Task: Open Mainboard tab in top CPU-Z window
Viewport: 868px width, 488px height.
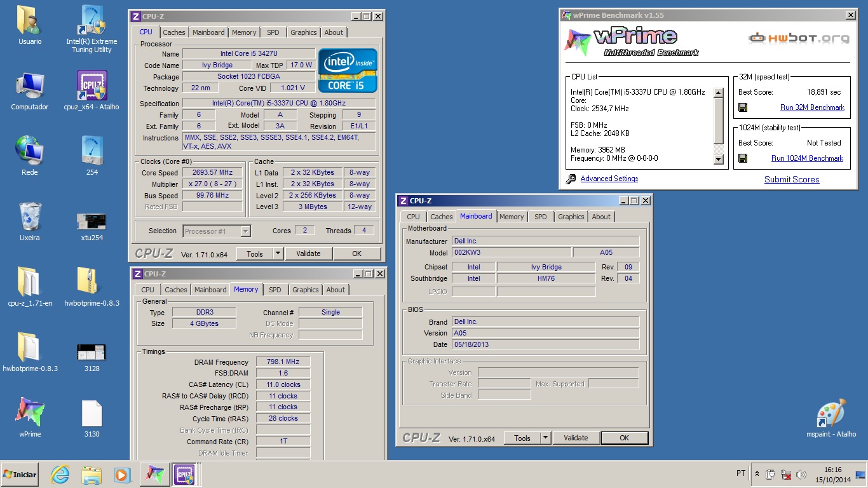Action: [x=208, y=32]
